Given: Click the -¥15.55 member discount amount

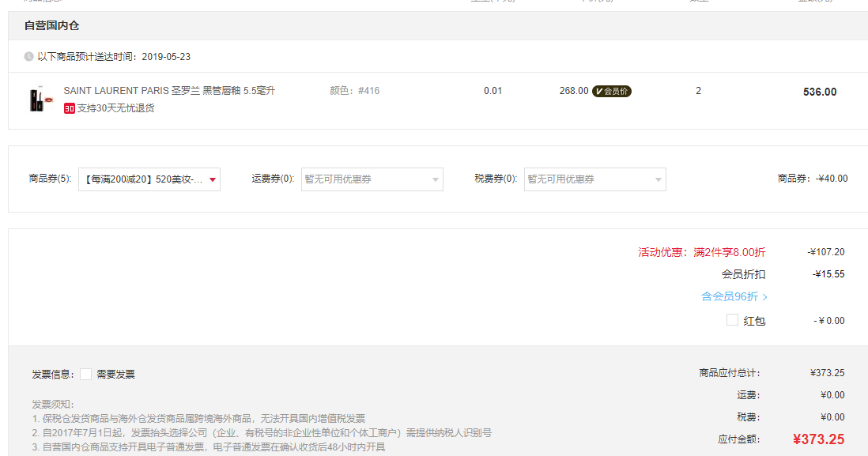Looking at the screenshot, I should point(828,274).
